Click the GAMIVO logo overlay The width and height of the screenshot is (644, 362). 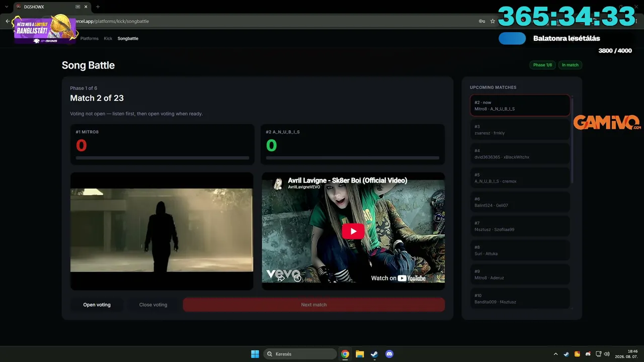click(607, 123)
